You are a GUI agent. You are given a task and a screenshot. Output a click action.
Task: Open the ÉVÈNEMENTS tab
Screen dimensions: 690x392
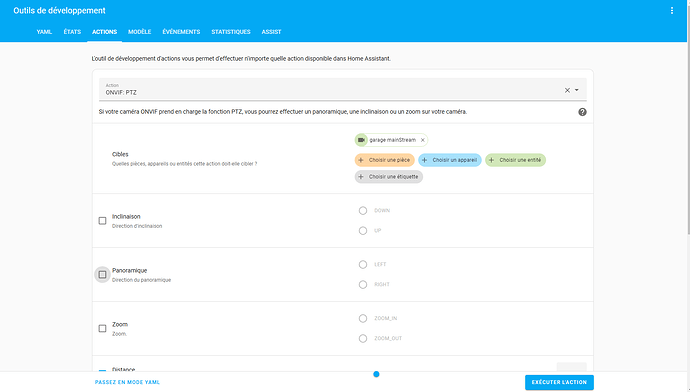tap(181, 32)
